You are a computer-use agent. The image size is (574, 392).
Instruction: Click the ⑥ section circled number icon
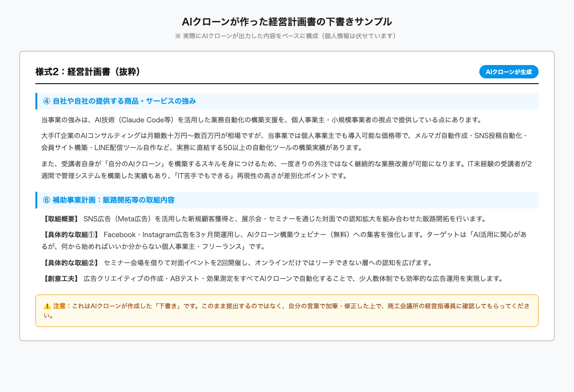(46, 200)
